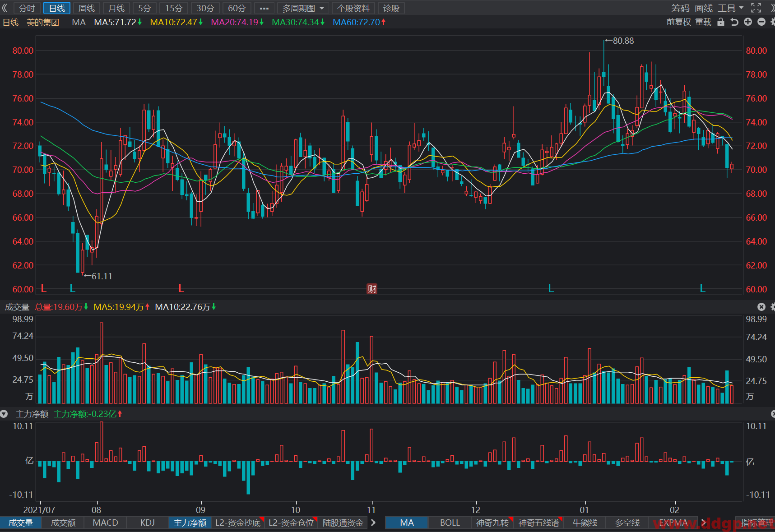This screenshot has height=532, width=775.
Task: Toggle the chart lock padlock icon
Action: (721, 22)
